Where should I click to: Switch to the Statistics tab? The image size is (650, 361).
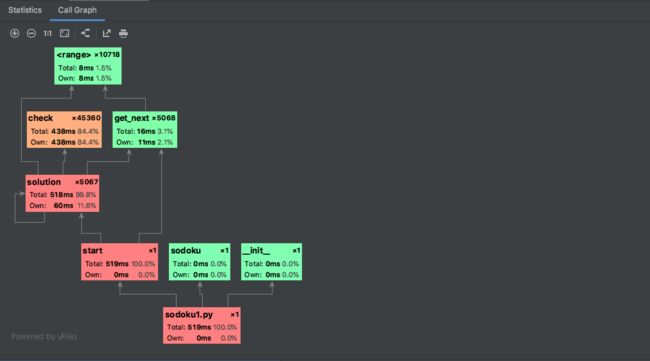pos(25,10)
